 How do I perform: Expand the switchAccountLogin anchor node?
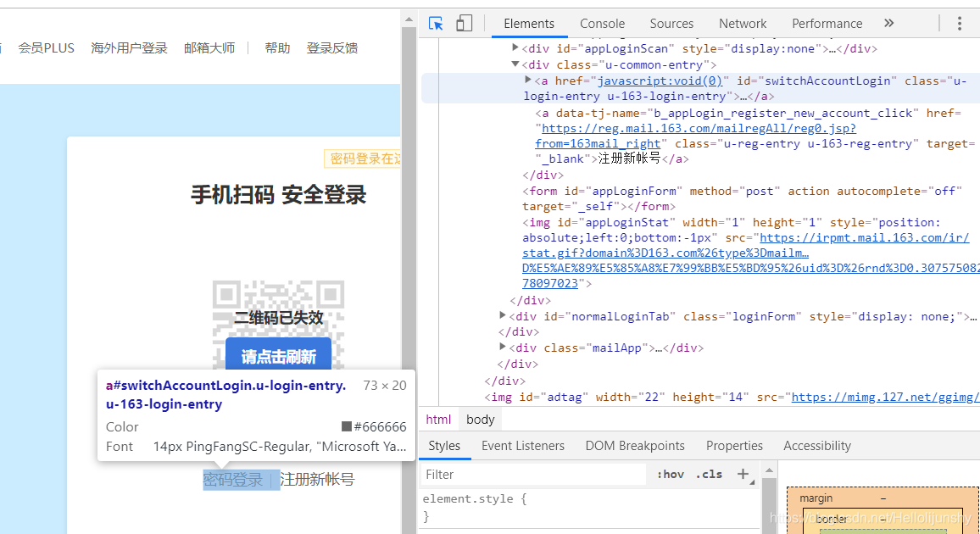coord(528,80)
